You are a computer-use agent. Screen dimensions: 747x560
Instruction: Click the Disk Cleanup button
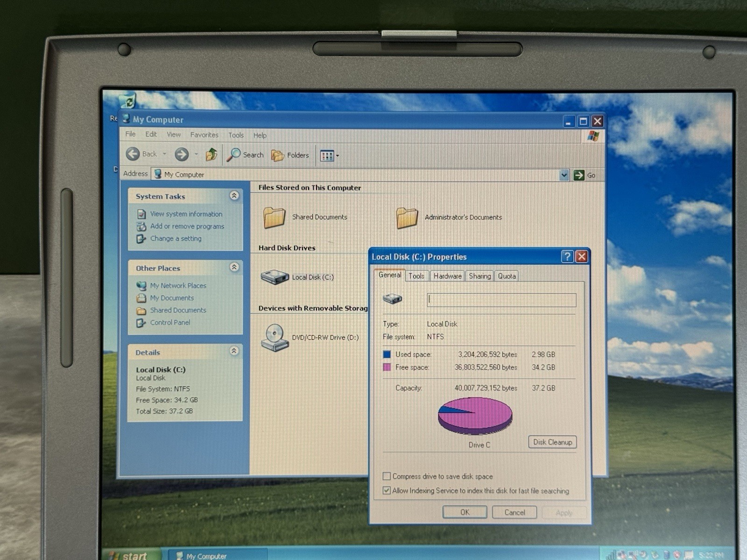(x=552, y=442)
